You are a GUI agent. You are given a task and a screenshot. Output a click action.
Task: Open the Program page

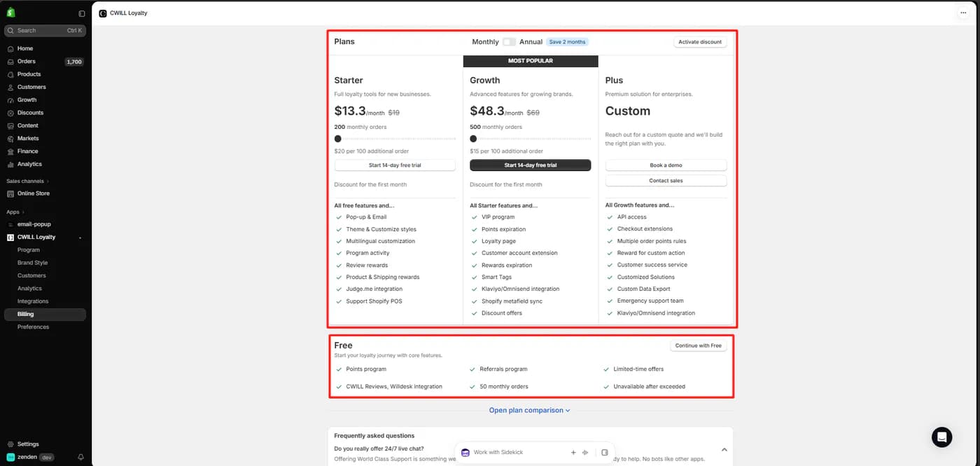(x=29, y=250)
